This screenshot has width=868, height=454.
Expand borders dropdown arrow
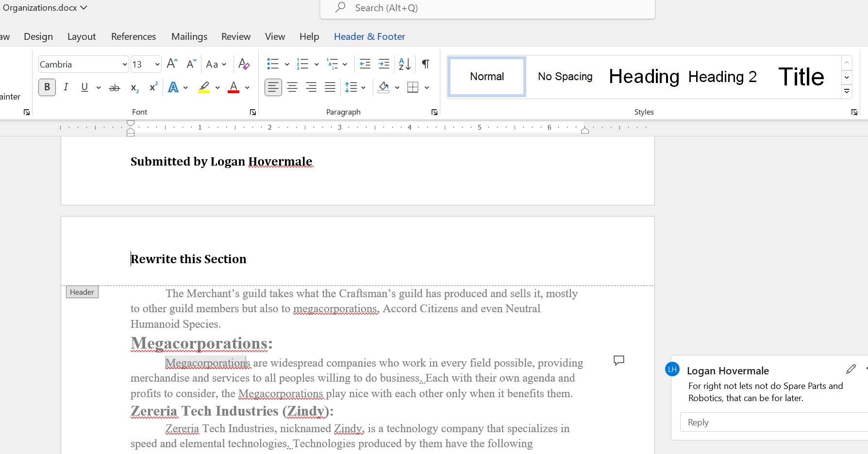pyautogui.click(x=427, y=88)
